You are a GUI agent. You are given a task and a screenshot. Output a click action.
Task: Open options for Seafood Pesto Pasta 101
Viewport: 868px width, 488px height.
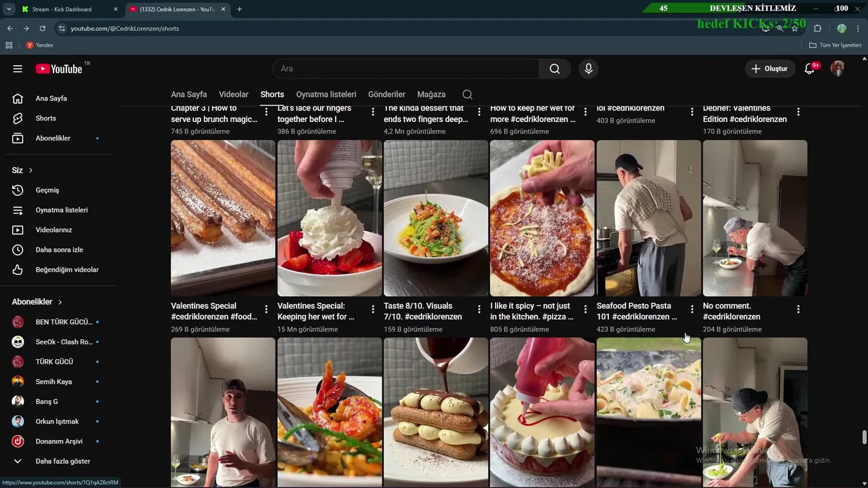(692, 309)
